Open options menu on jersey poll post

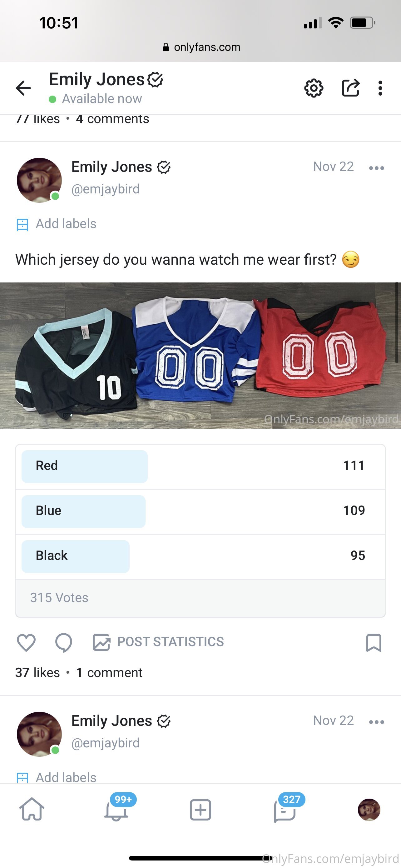coord(376,168)
